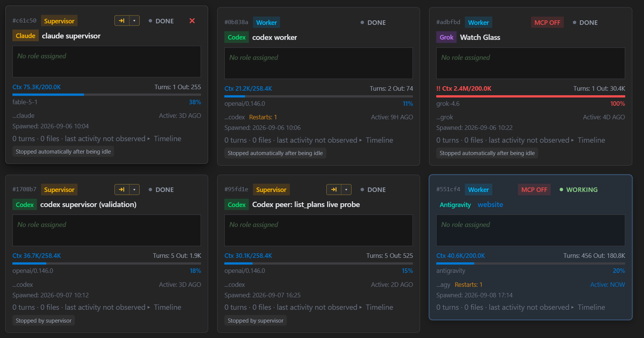Screen dimensions: 644x338
Task: Click the WORKING status on card #551cf4
Action: point(579,190)
